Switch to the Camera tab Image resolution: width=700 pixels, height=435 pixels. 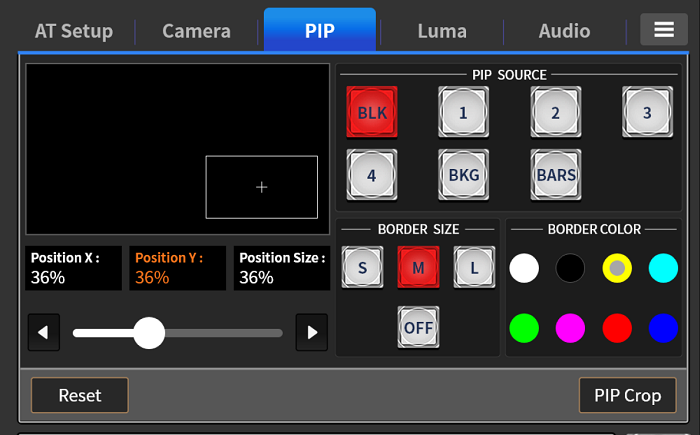click(196, 31)
